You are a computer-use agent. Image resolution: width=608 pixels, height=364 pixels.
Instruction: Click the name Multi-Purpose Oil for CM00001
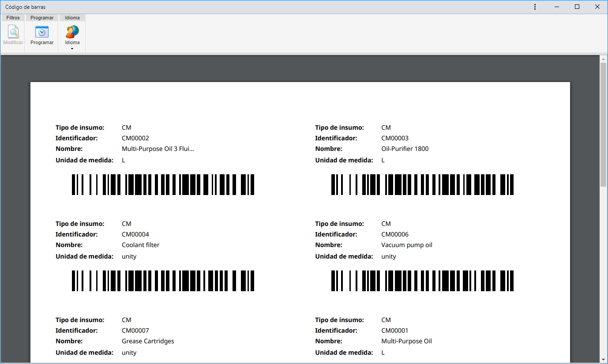tap(406, 341)
